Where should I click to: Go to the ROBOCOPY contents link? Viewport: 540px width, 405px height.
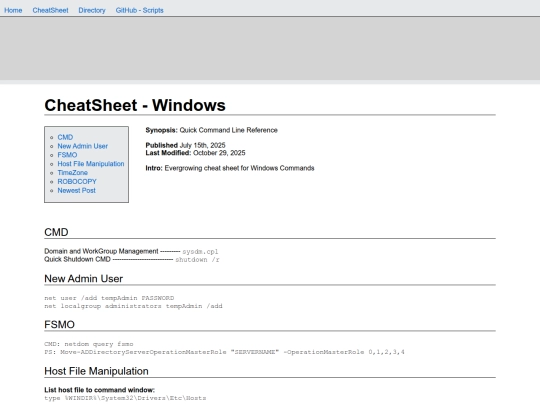[77, 181]
